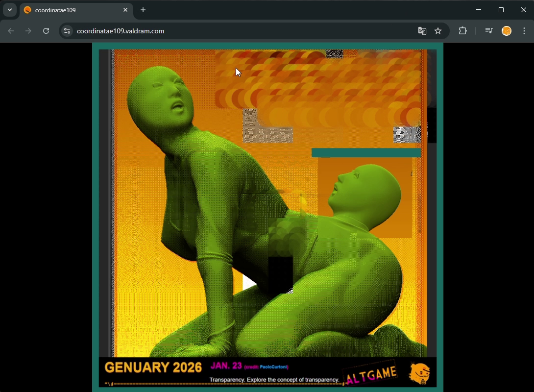Bookmark this page with the star icon

click(438, 31)
